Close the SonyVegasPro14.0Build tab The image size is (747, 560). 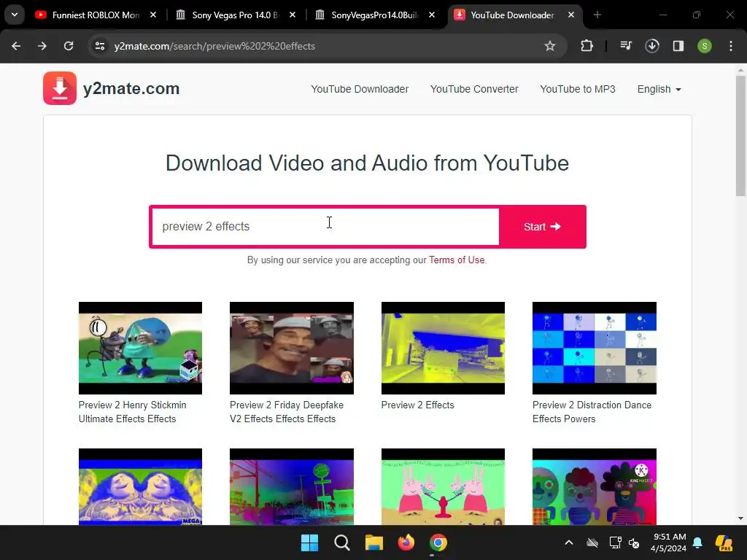pos(432,15)
